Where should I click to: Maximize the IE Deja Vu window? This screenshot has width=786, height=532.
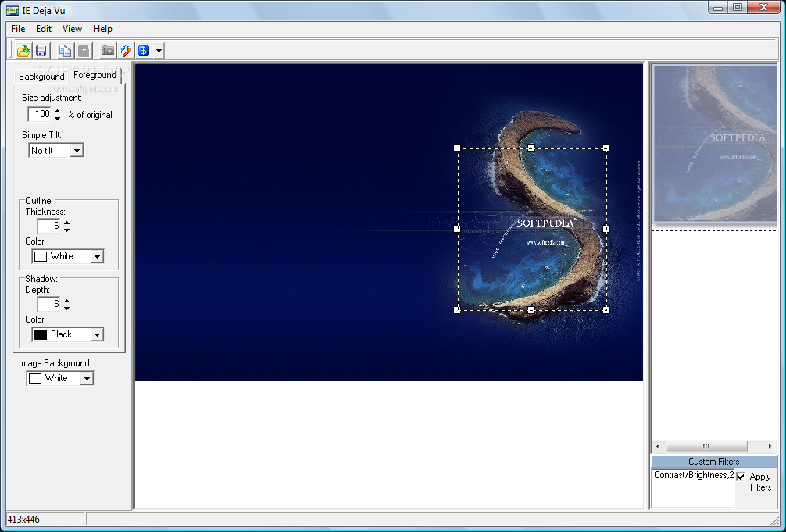(738, 7)
